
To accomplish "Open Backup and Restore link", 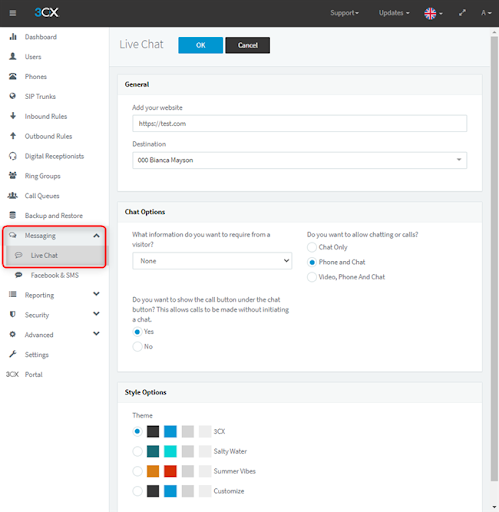I will click(x=54, y=216).
